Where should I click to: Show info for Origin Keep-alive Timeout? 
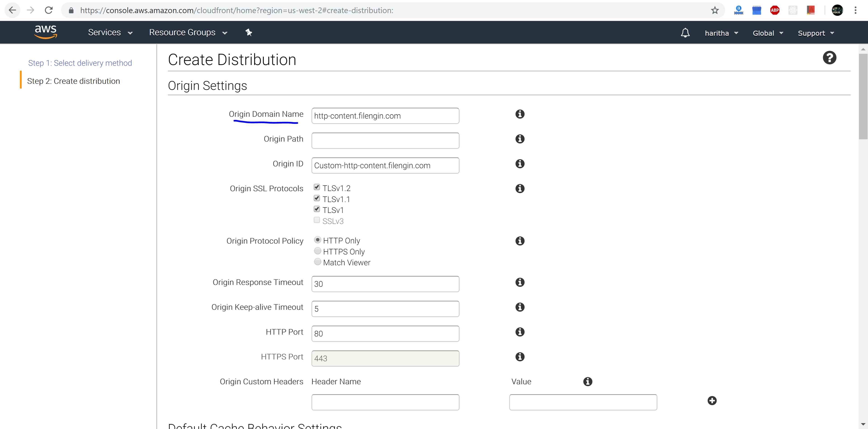pos(520,307)
